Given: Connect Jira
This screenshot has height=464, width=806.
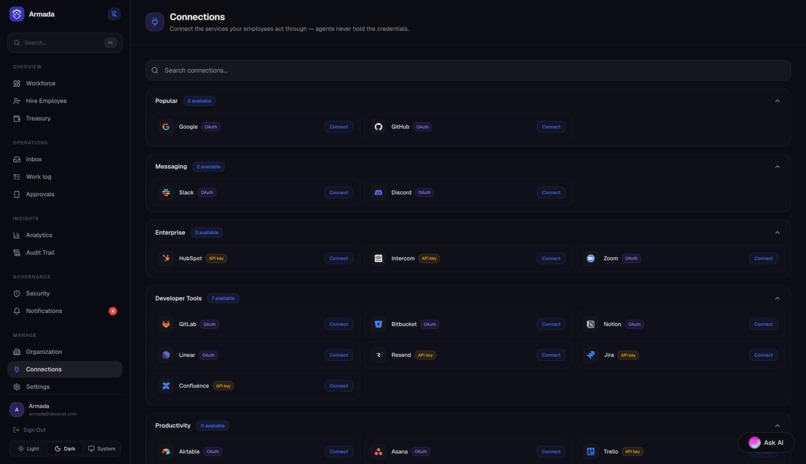Looking at the screenshot, I should [x=763, y=355].
